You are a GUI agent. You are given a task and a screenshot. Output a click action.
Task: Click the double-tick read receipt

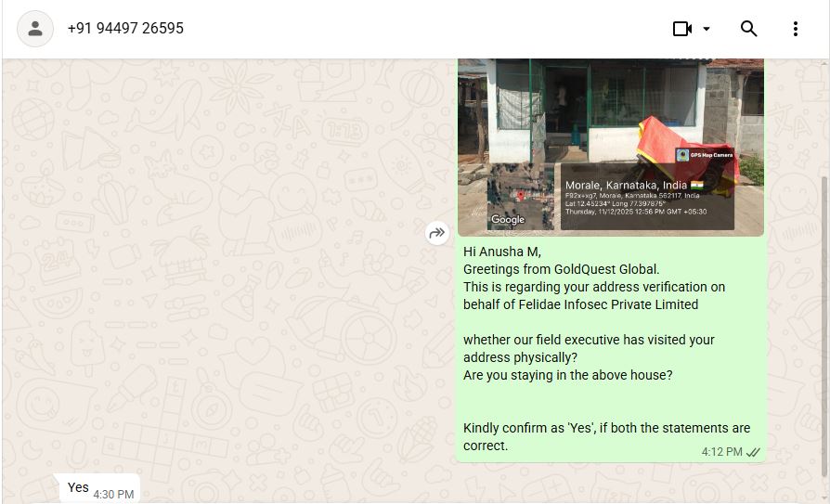753,452
